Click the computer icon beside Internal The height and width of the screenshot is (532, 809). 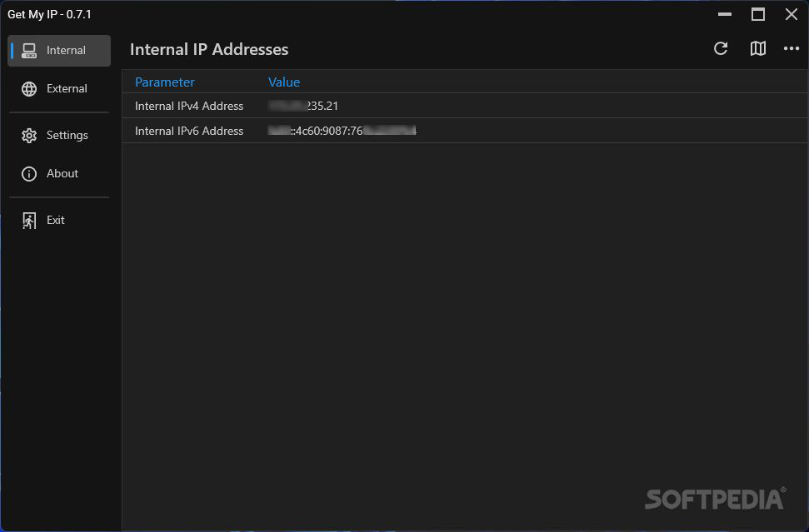coord(29,51)
